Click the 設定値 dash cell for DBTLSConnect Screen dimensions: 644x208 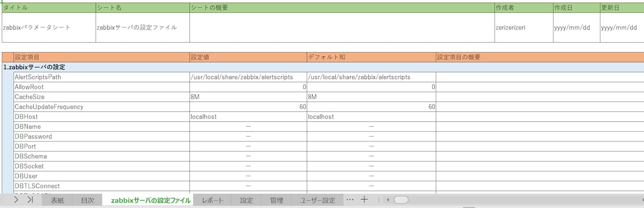pos(248,186)
